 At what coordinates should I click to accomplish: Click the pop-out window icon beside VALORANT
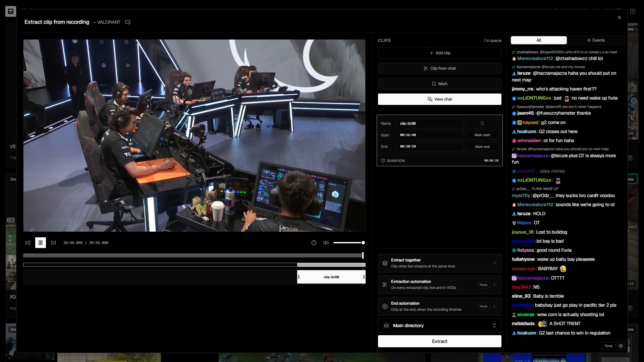(x=128, y=22)
